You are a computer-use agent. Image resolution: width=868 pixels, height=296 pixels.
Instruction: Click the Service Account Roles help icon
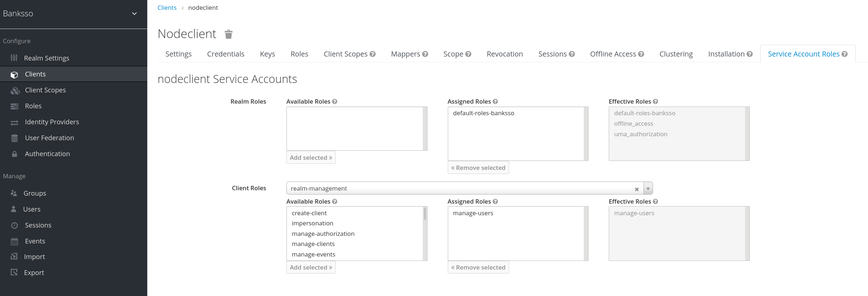pos(844,54)
